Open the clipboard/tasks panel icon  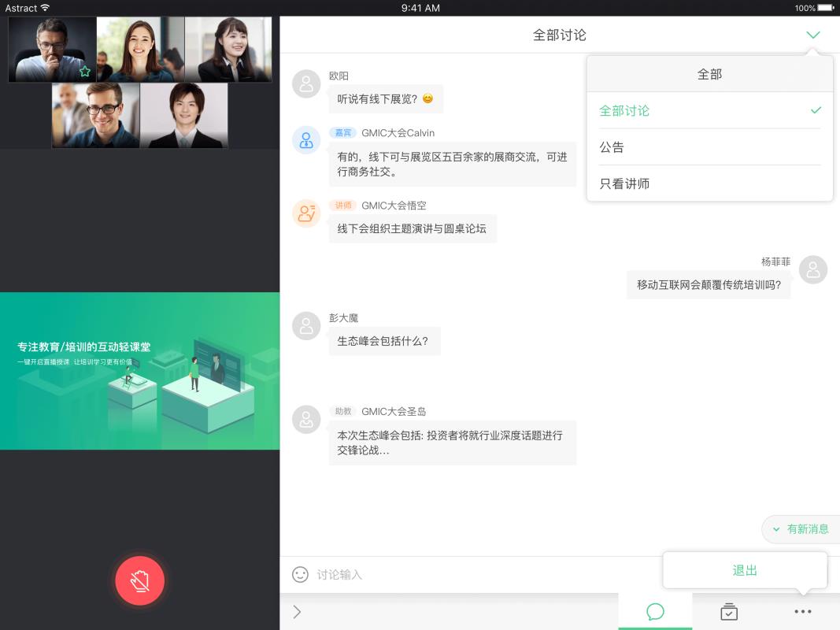click(728, 611)
